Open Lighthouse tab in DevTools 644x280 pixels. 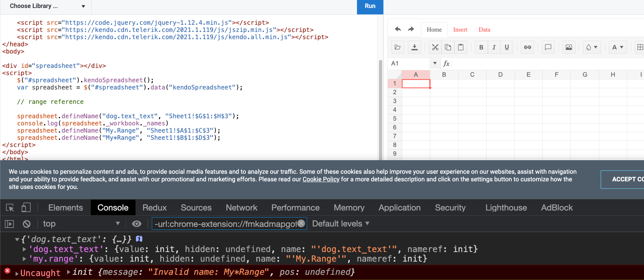pyautogui.click(x=506, y=208)
